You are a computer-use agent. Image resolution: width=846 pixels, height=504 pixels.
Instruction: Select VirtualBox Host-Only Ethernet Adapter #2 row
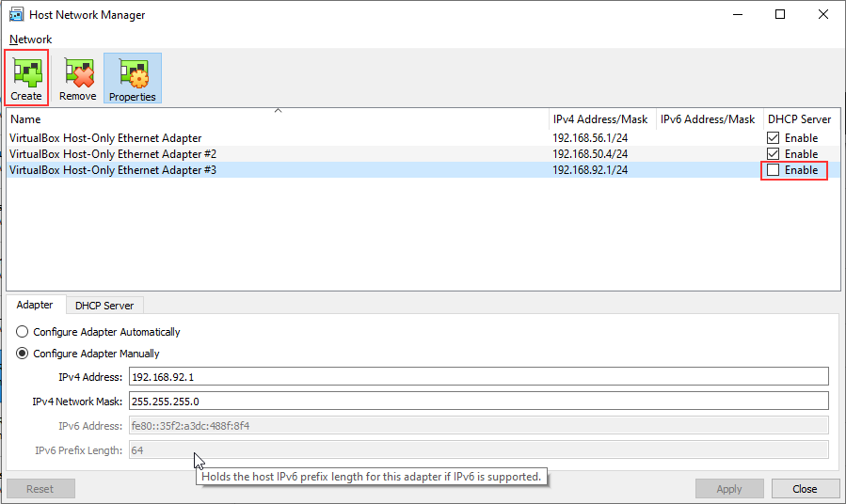click(x=423, y=154)
